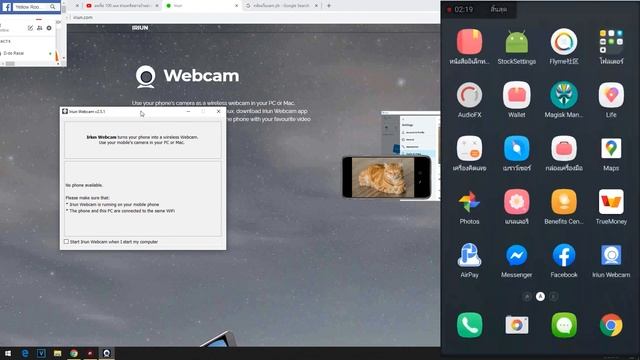Open the StockSettings app on phone screen
The height and width of the screenshot is (360, 640).
pos(516,42)
